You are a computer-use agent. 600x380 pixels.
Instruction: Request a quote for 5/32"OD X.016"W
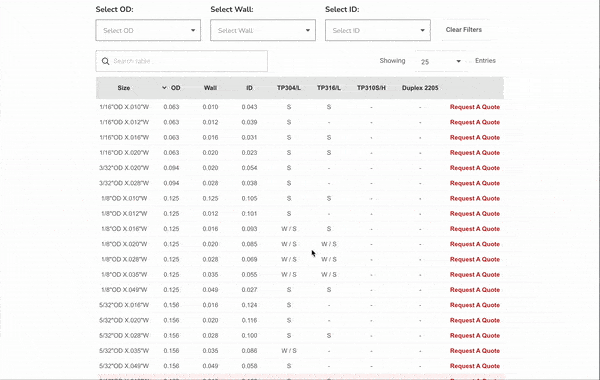click(474, 305)
